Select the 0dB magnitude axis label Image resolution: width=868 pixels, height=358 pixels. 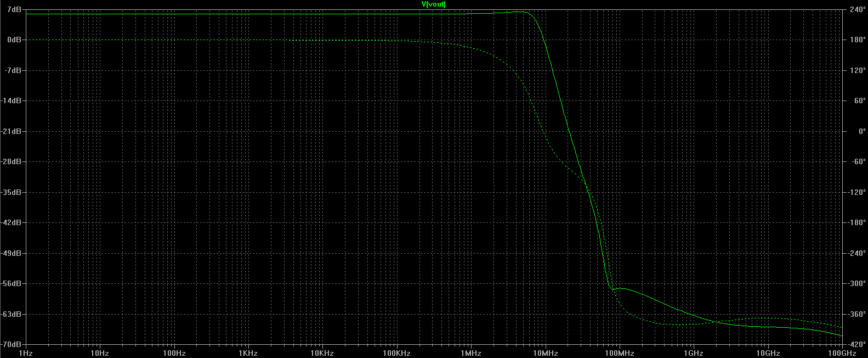coord(14,40)
